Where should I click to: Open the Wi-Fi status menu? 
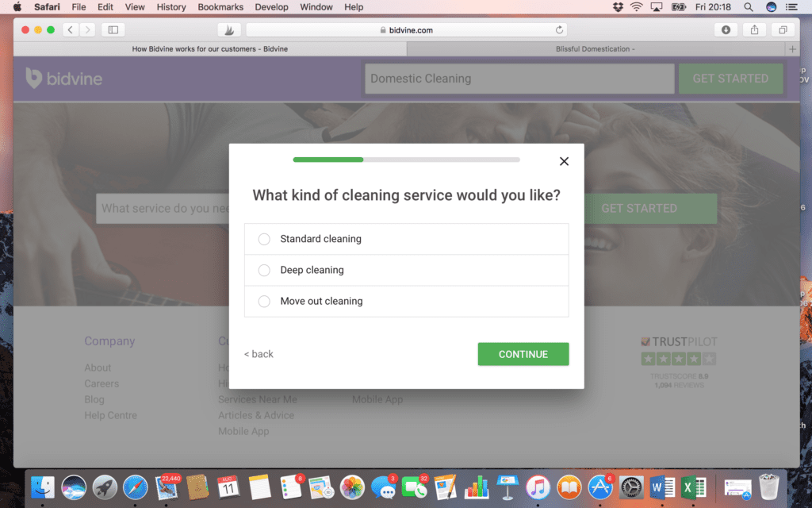coord(637,7)
